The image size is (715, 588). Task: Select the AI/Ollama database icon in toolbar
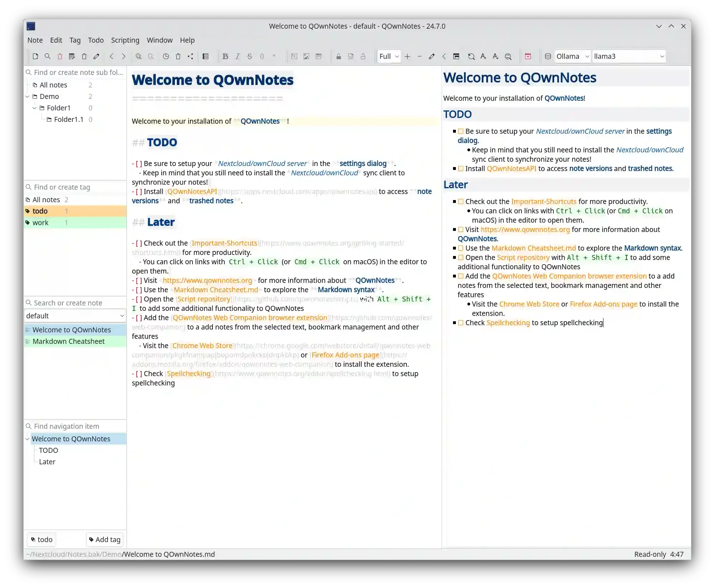coord(548,56)
